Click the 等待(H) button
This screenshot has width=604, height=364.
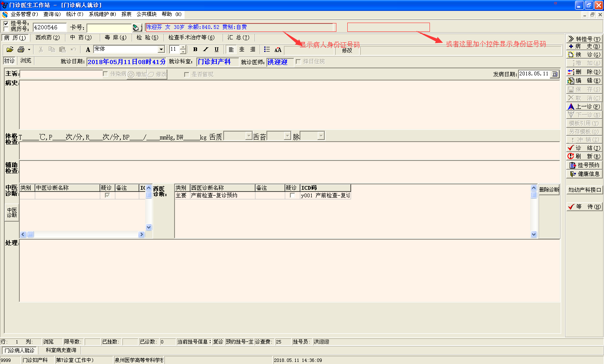(584, 207)
